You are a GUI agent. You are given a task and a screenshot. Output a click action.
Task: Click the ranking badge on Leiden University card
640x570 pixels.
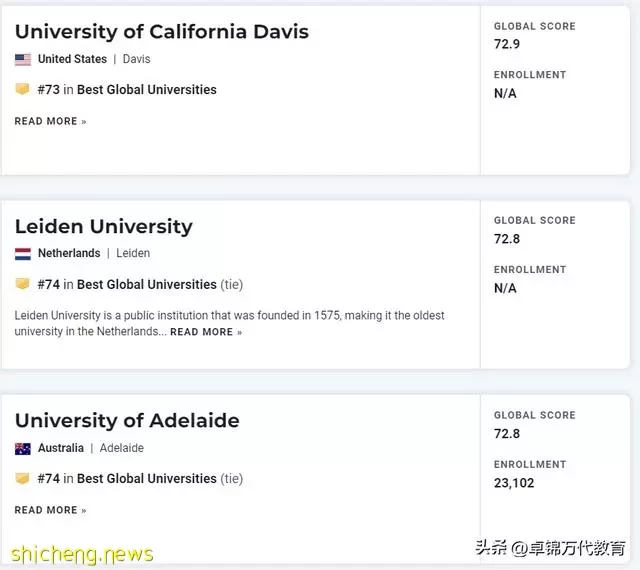click(x=22, y=284)
